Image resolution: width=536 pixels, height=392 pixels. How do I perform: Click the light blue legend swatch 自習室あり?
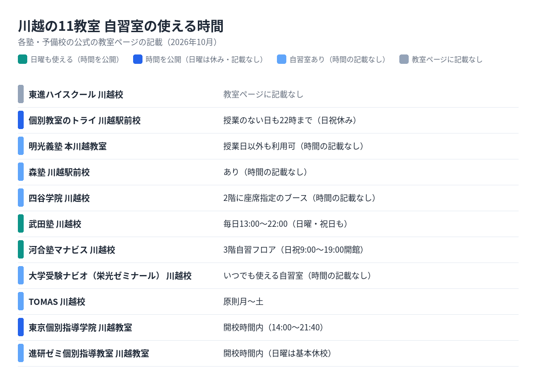[281, 59]
